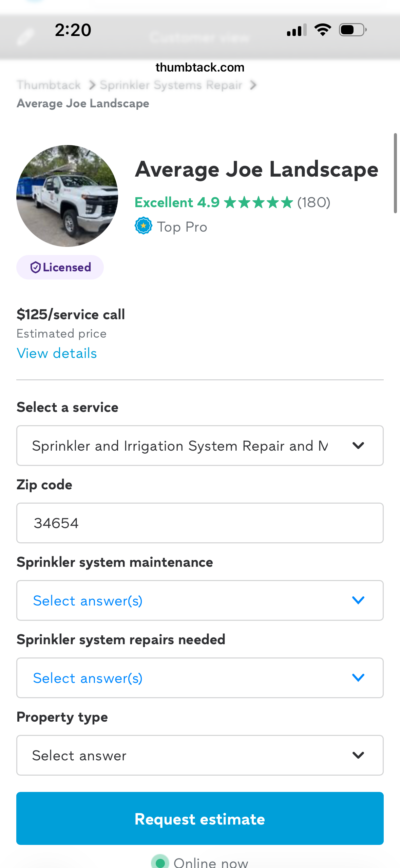Click the green star rating
The height and width of the screenshot is (868, 400).
click(x=258, y=202)
